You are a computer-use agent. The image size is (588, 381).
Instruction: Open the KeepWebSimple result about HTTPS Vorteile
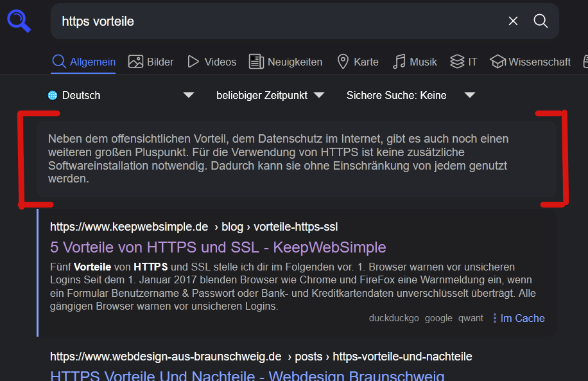point(218,247)
